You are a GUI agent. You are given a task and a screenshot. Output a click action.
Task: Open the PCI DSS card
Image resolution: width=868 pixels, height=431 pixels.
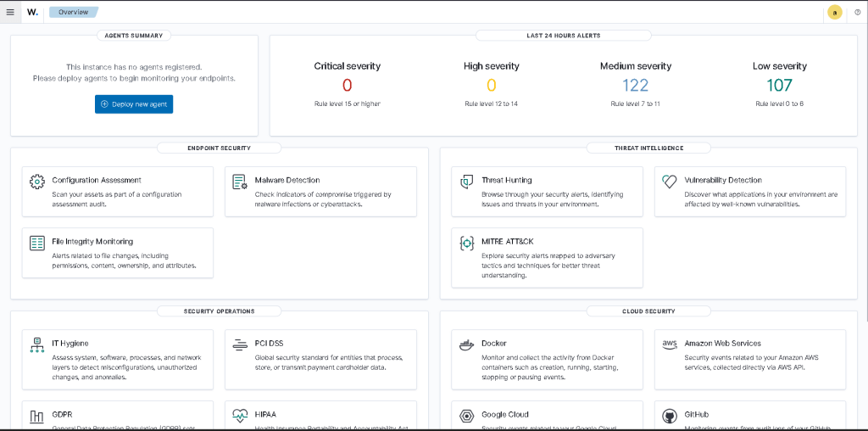click(320, 359)
